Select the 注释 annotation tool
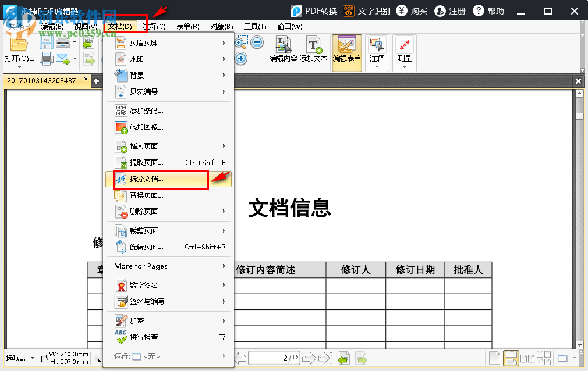The height and width of the screenshot is (371, 588). 376,51
